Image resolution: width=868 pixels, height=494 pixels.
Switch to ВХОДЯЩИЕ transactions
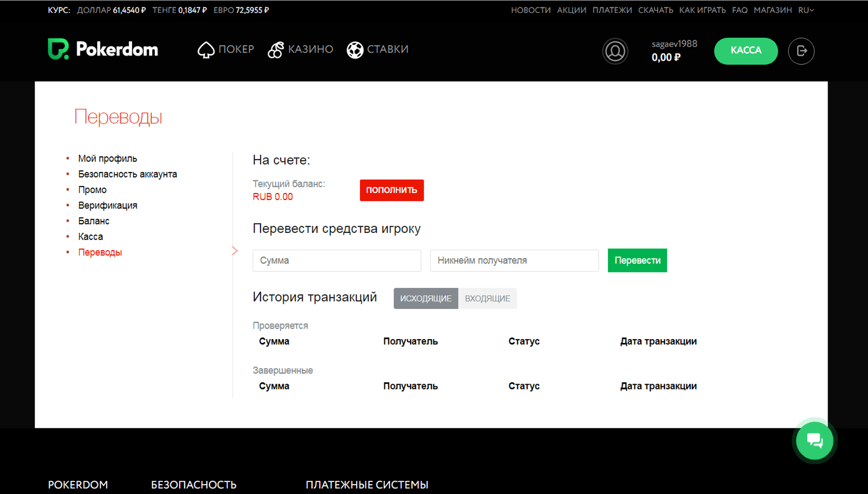(x=487, y=298)
